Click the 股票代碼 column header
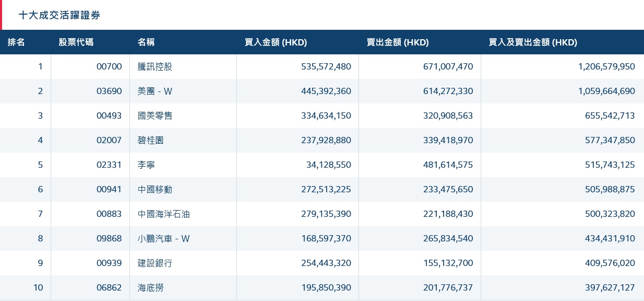 tap(76, 42)
